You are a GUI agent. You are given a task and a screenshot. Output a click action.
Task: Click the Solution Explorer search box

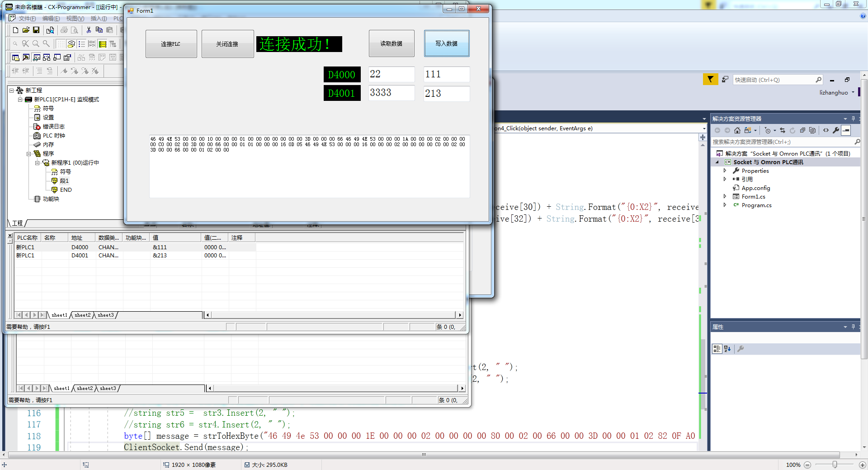(x=786, y=142)
